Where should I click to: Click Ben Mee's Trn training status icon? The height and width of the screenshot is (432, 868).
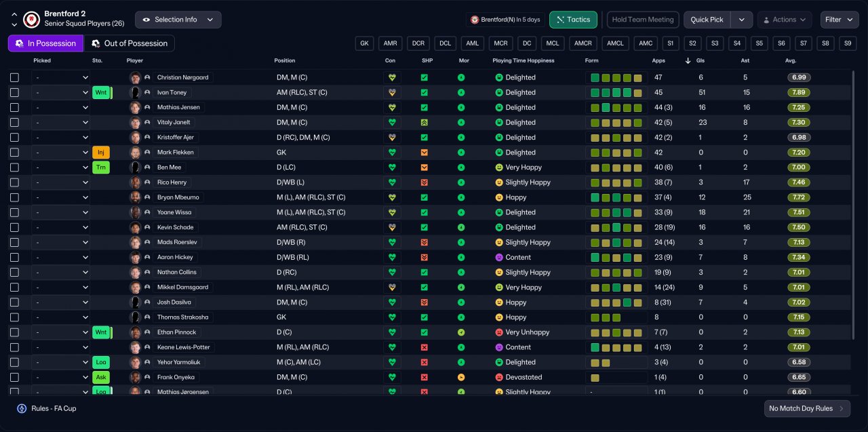(x=101, y=168)
